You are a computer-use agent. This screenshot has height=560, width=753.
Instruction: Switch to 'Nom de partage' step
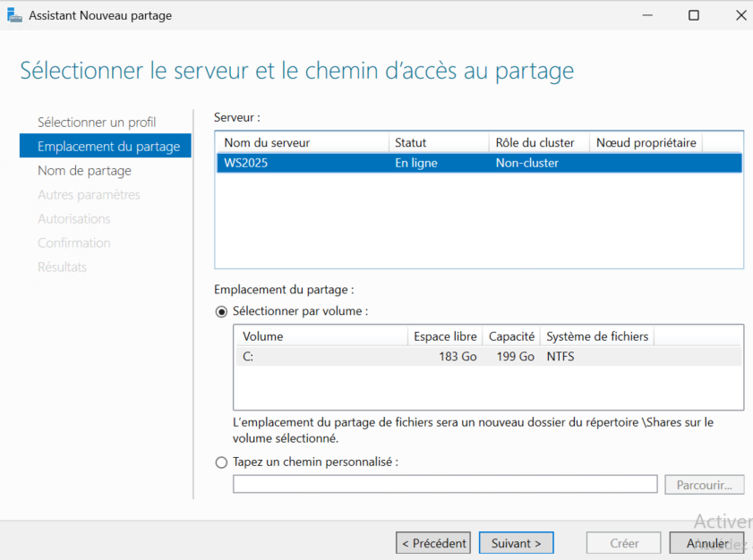click(84, 171)
